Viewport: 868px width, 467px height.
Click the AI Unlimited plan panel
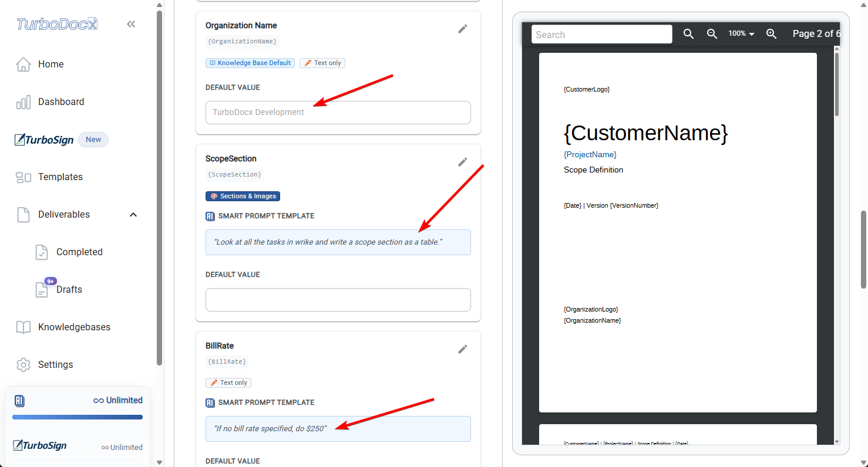(77, 400)
